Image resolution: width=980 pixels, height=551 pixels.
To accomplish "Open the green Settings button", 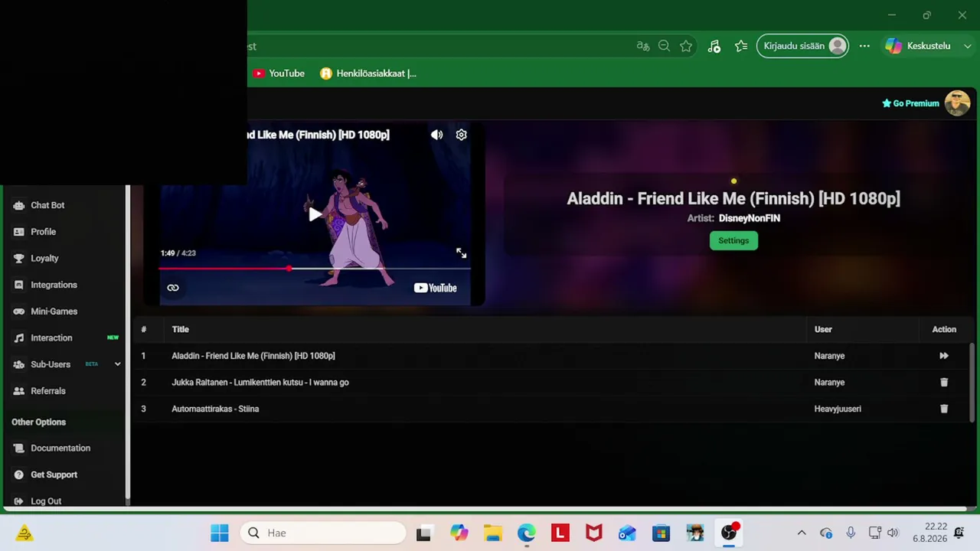I will 733,240.
